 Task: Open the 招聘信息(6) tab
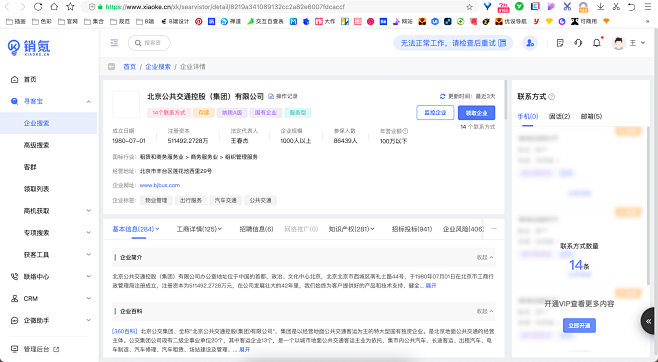click(256, 229)
